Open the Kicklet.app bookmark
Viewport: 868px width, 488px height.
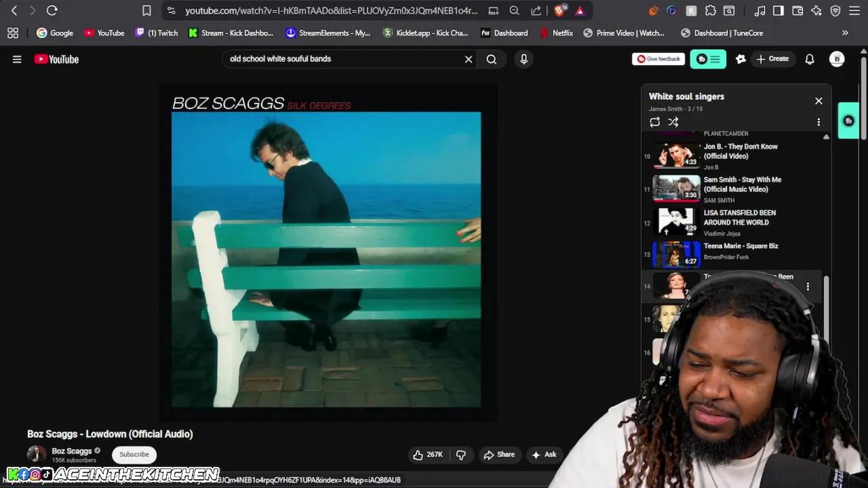coord(426,33)
